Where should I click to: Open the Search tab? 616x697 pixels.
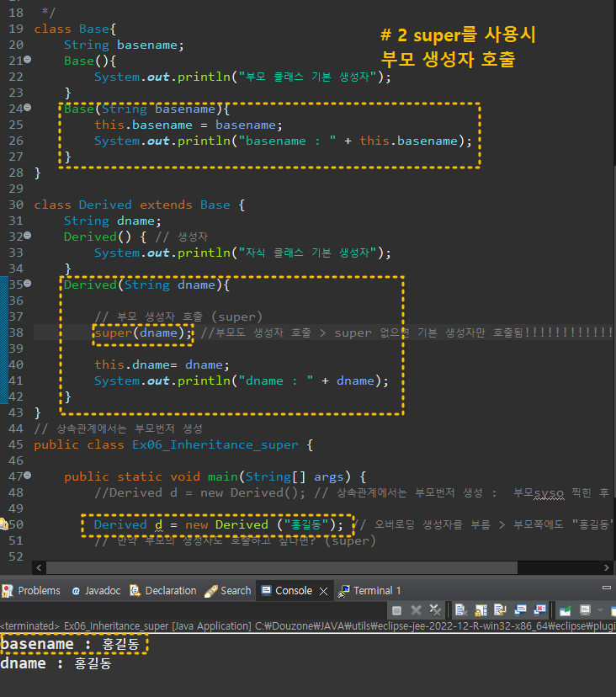227,591
